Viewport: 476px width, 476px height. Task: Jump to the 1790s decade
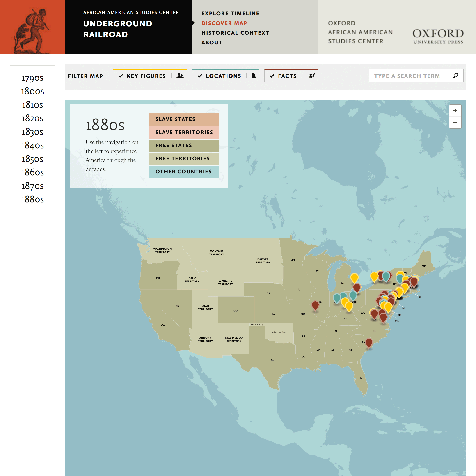coord(32,78)
